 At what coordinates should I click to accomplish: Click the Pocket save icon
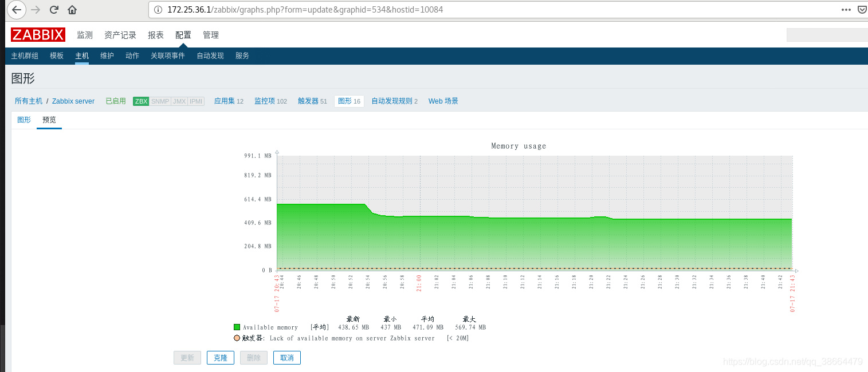click(862, 10)
